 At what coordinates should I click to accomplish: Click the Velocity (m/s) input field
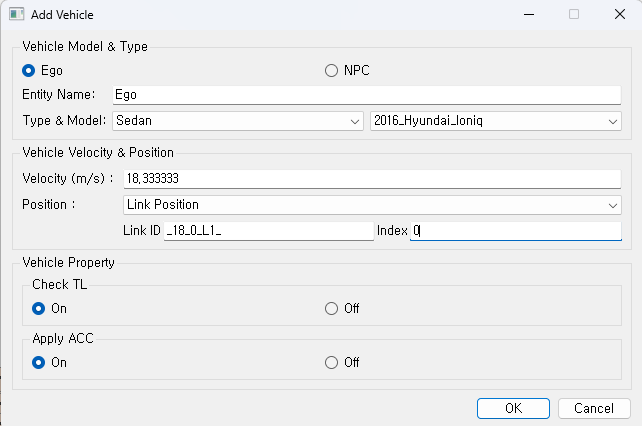coord(371,178)
